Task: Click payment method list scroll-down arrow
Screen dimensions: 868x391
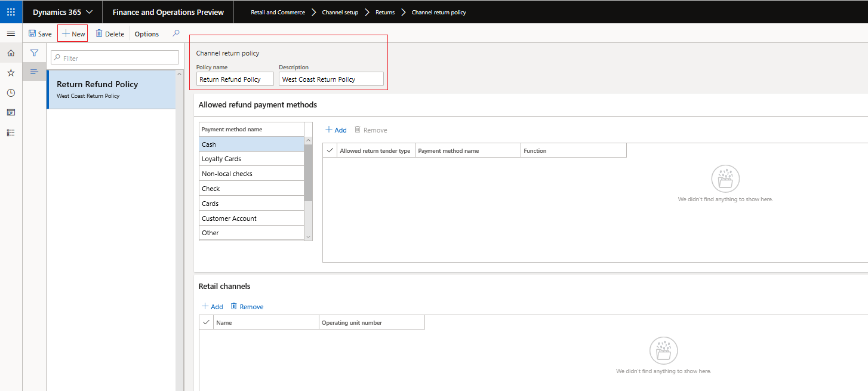Action: [x=309, y=236]
